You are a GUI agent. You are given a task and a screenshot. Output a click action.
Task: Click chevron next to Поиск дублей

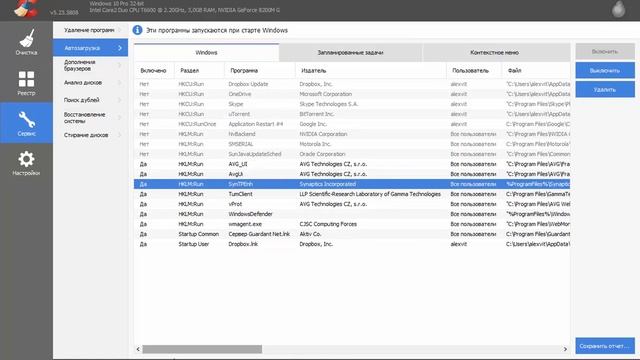coord(120,100)
